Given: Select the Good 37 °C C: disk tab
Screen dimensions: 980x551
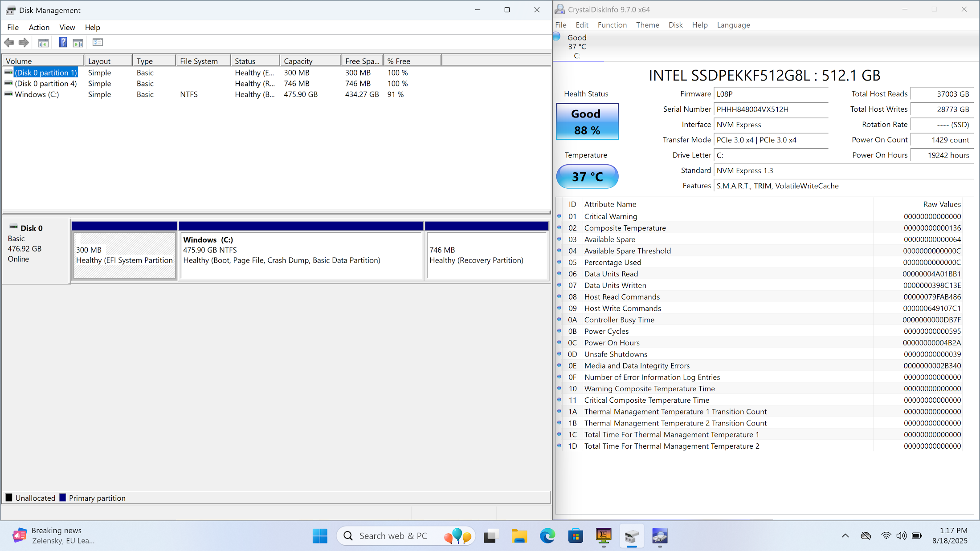Looking at the screenshot, I should pos(577,46).
